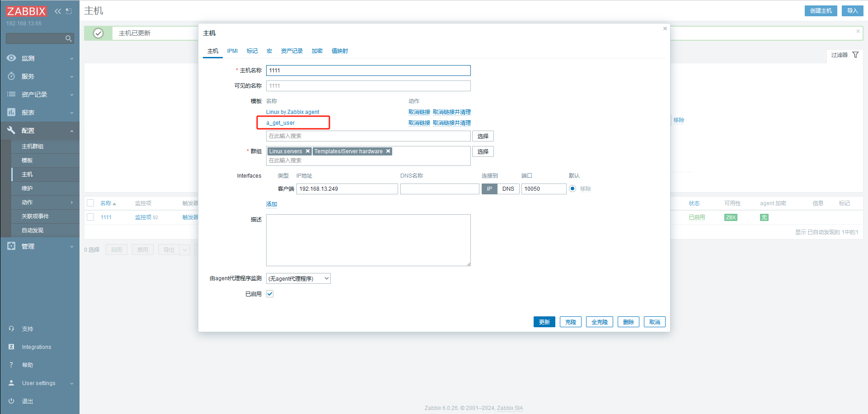Click the filter funnel icon
Image resolution: width=868 pixels, height=414 pixels.
tap(855, 55)
